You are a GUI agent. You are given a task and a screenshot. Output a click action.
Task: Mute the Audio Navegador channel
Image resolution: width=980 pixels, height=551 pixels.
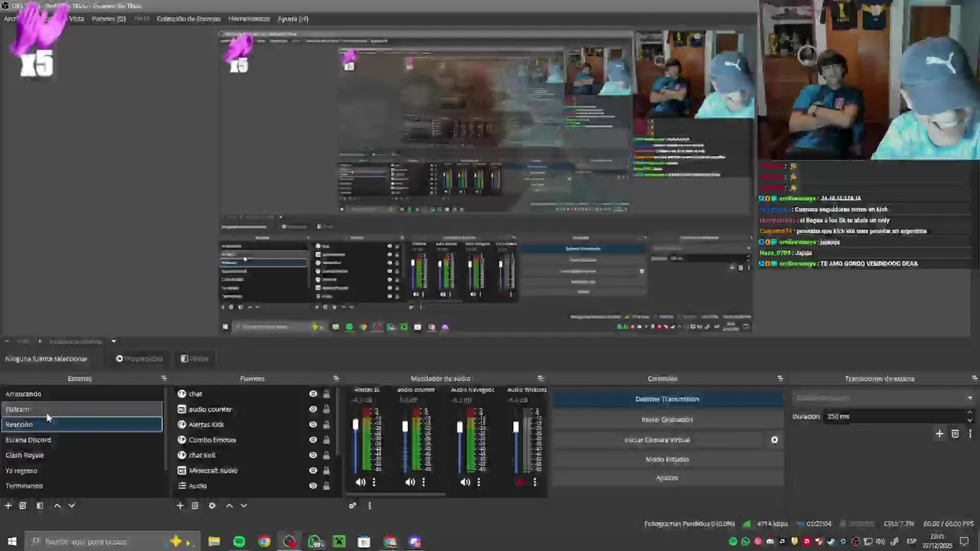pos(465,482)
